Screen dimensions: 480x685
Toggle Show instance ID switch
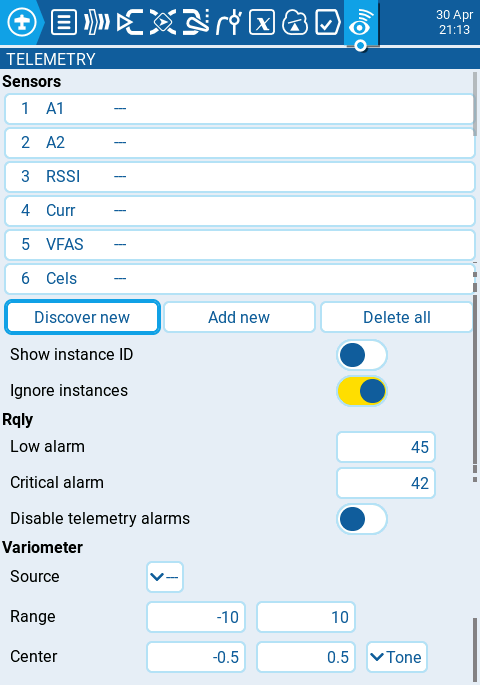pos(362,355)
